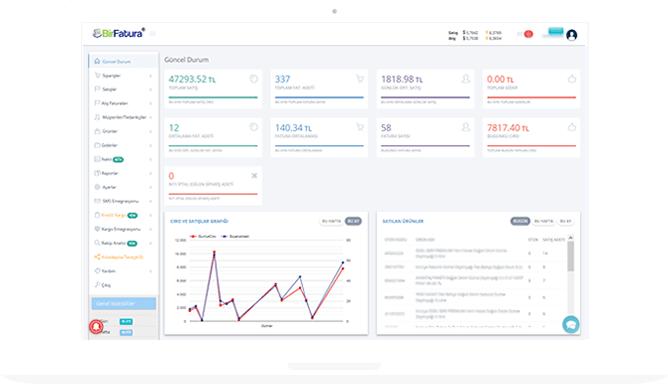Open the chat support bubble
Screen dimensions: 668x384
coord(570,324)
